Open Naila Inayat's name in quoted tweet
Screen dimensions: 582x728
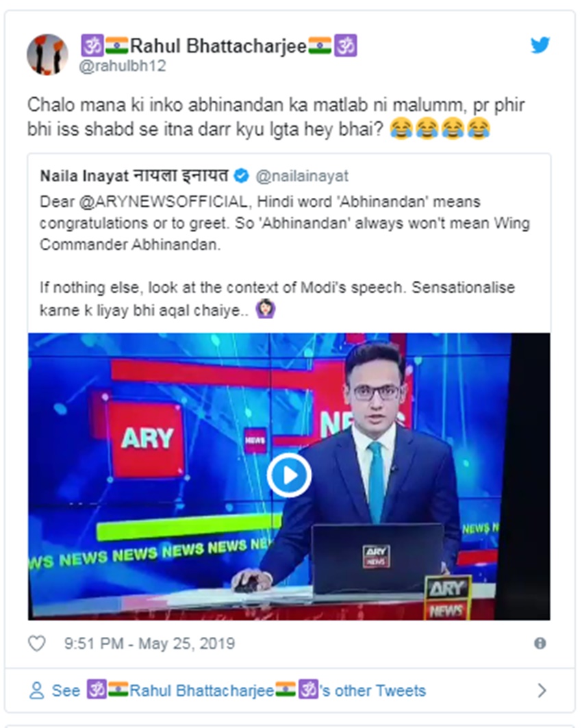point(134,176)
